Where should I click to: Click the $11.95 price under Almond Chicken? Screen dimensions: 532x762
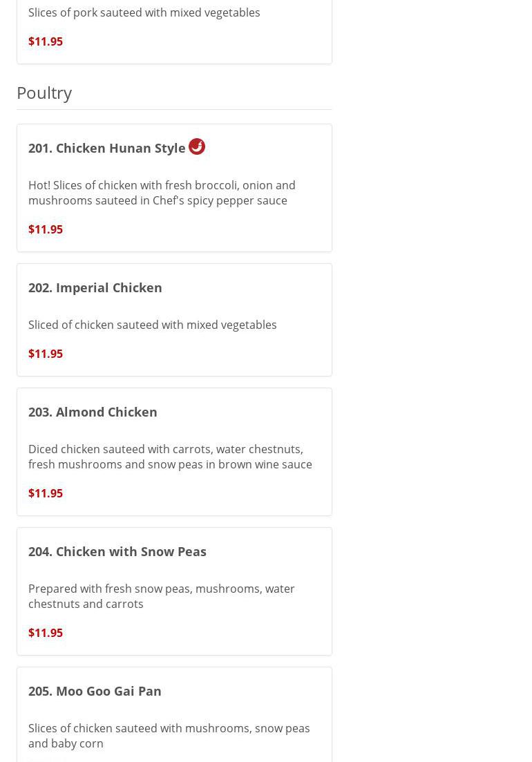[46, 493]
